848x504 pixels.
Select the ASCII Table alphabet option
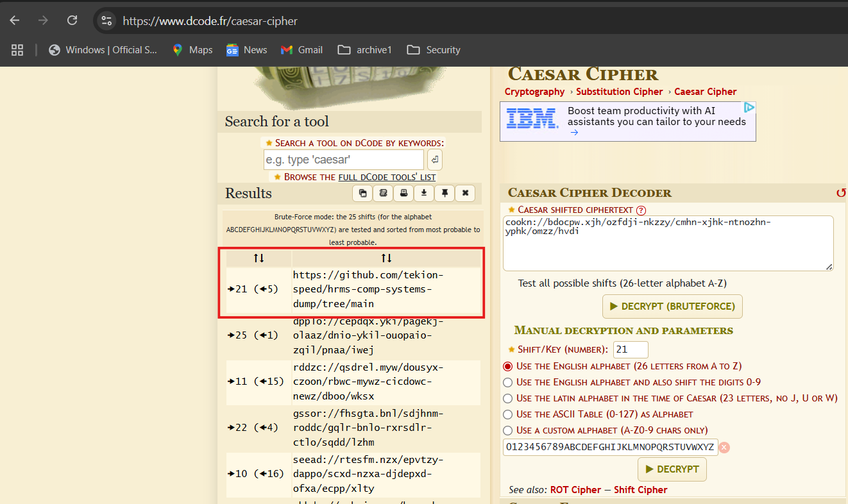pos(508,414)
